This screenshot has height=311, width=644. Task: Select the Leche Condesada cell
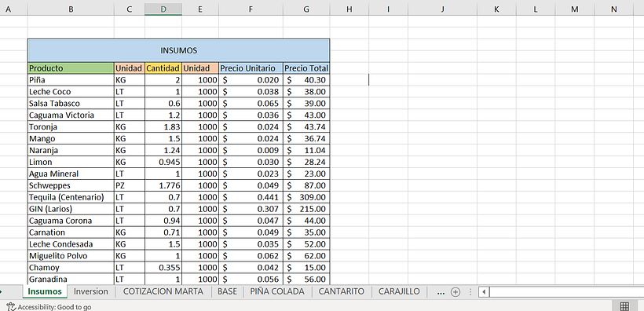[x=71, y=244]
